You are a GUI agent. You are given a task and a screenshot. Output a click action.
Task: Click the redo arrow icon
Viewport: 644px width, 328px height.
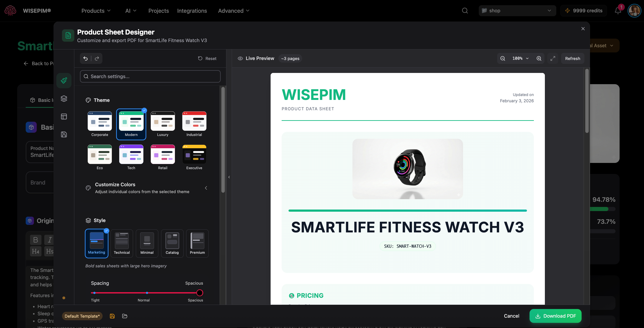[97, 58]
